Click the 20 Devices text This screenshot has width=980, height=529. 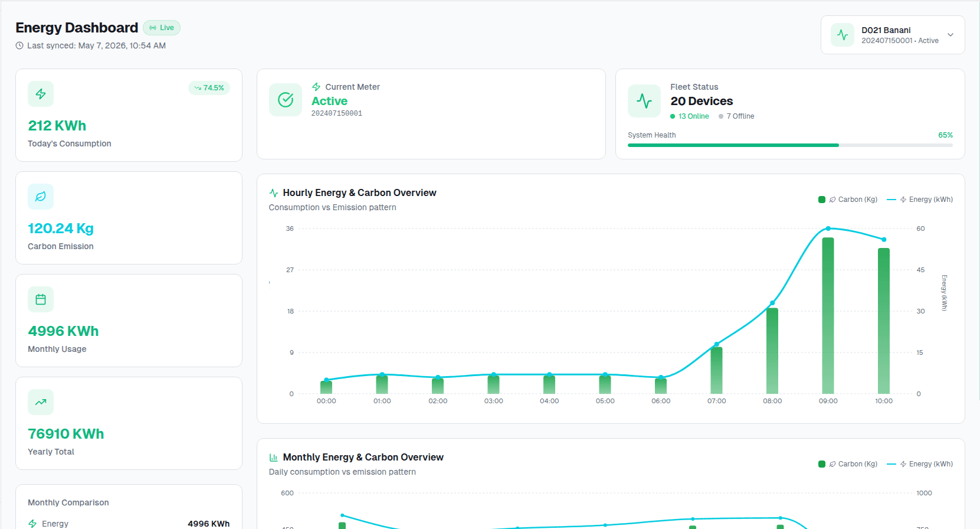(702, 101)
